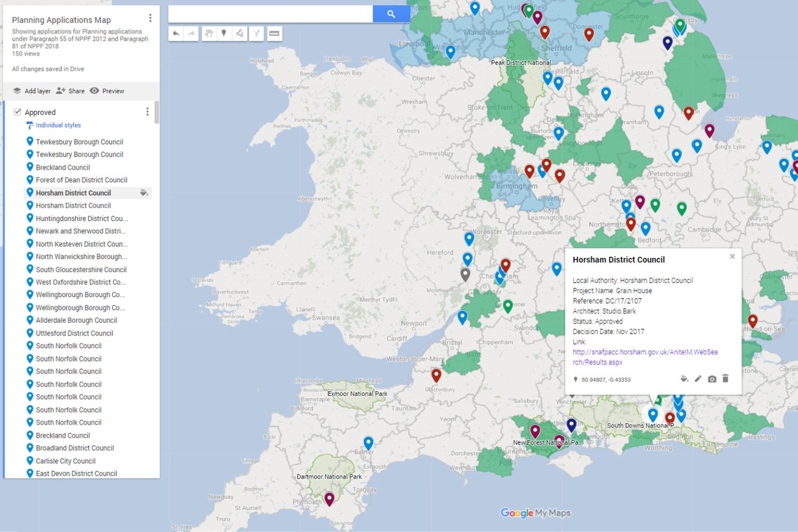Click the Planning Applications Map title
This screenshot has width=798, height=532.
click(61, 20)
